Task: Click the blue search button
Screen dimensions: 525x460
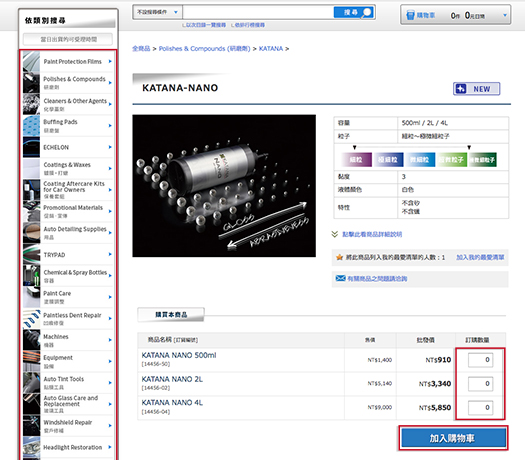Action: coord(354,12)
